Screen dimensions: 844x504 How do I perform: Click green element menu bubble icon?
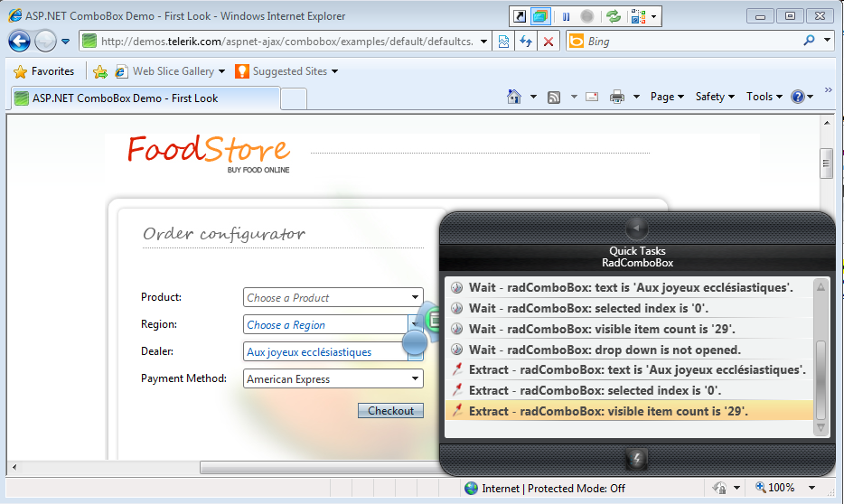(434, 321)
